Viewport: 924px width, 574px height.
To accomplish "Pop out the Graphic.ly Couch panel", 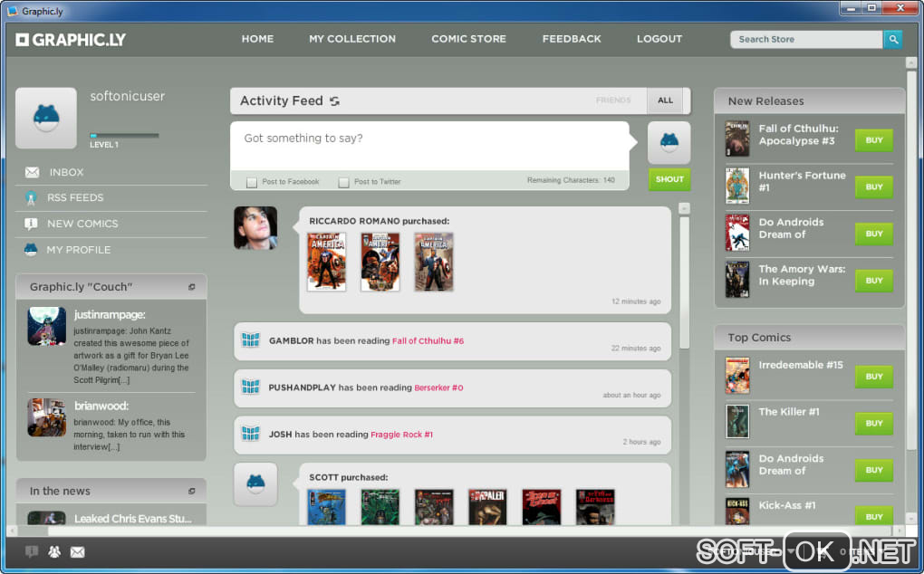I will [191, 287].
